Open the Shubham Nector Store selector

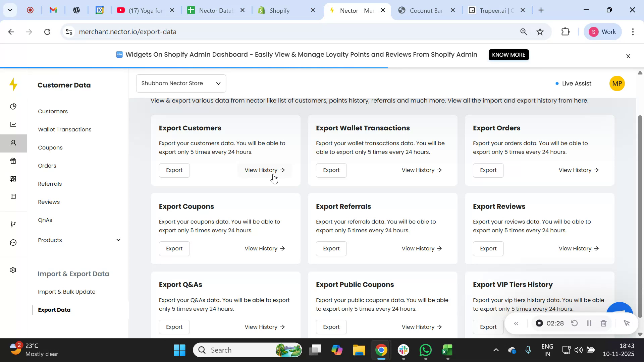(x=181, y=83)
